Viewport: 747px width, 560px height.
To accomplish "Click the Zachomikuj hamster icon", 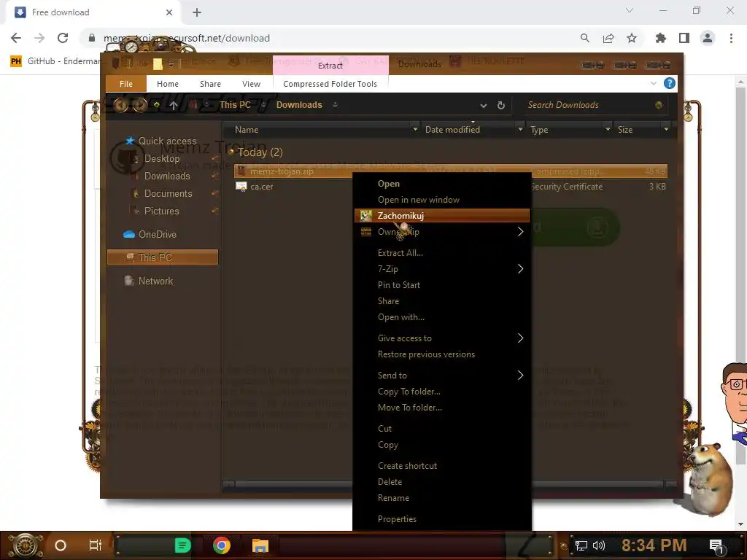I will [x=366, y=216].
